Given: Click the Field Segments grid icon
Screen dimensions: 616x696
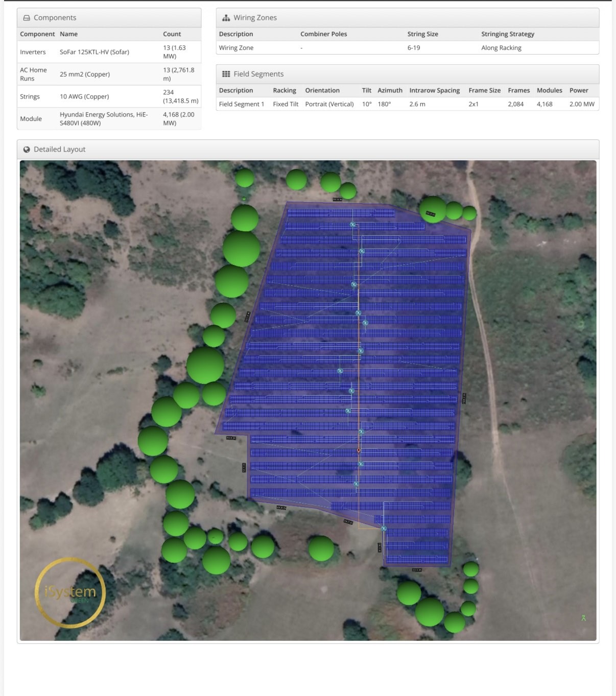Looking at the screenshot, I should coord(226,74).
